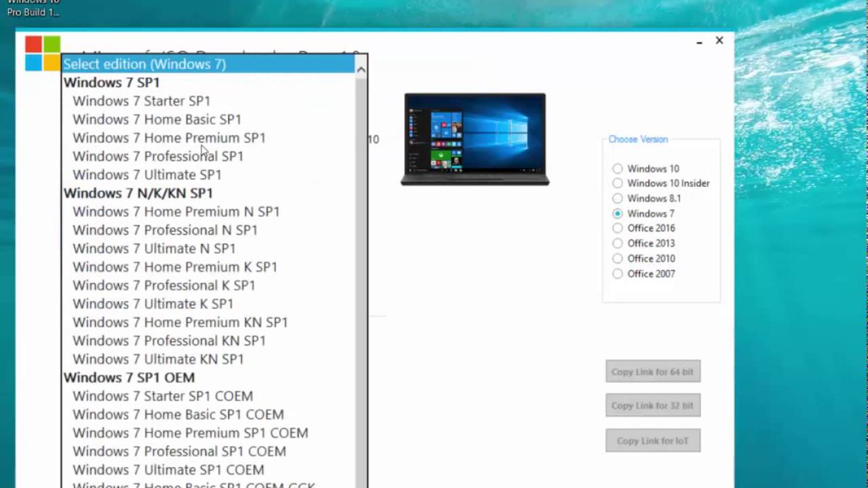Click the dropdown list scroll-up arrow
Image resolution: width=868 pixels, height=488 pixels.
click(x=361, y=69)
